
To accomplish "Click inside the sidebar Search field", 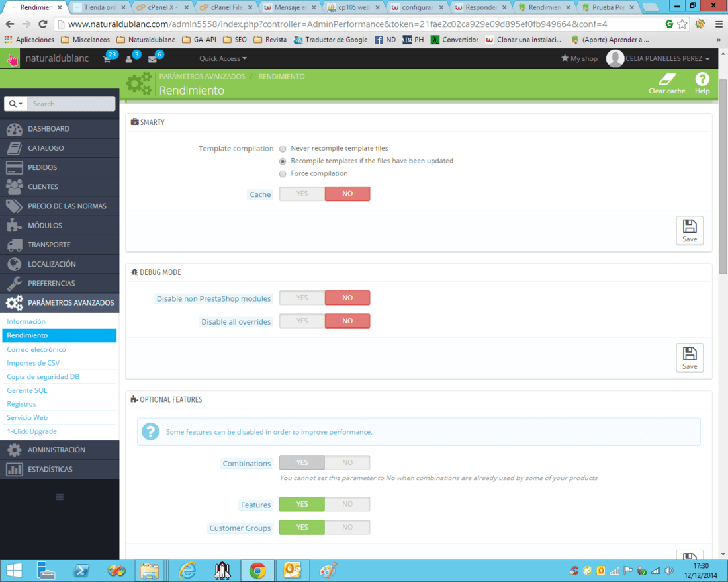I will pyautogui.click(x=71, y=103).
